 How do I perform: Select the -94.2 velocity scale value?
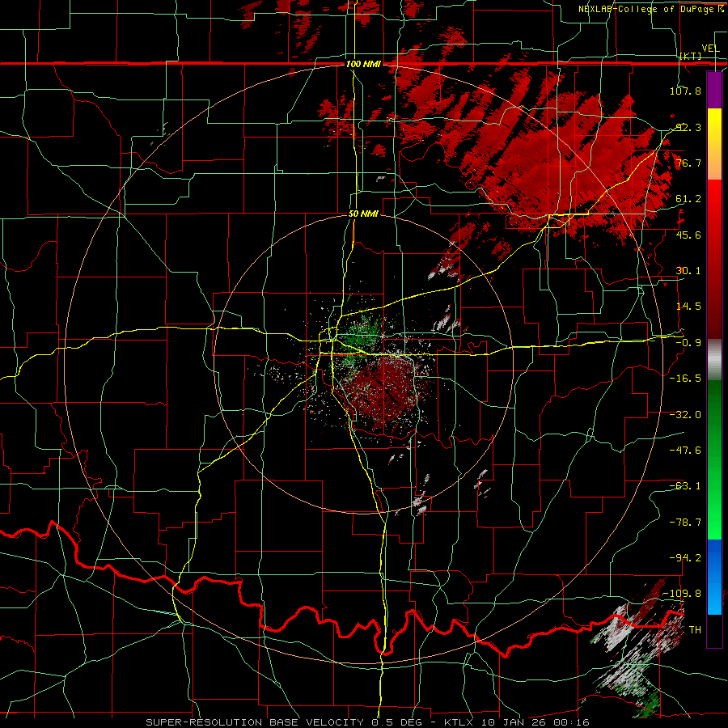click(x=685, y=558)
